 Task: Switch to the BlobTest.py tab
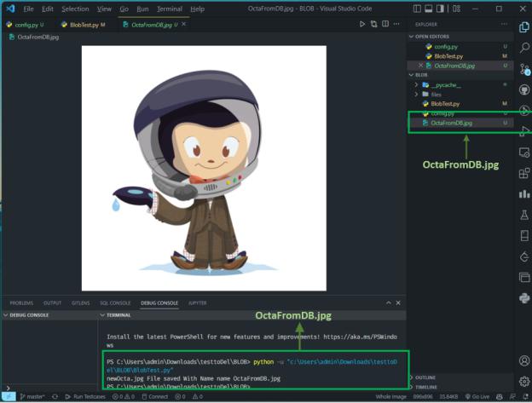click(x=84, y=25)
